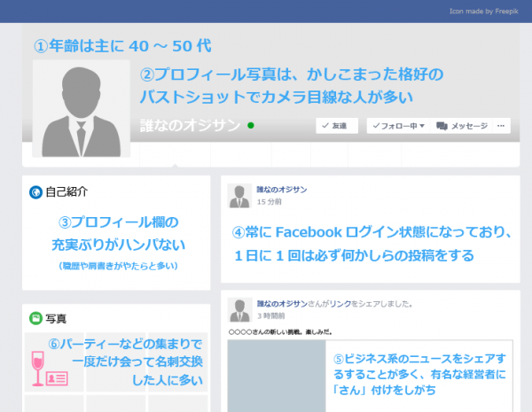
Task: Click the pink wine glass icon
Action: tap(39, 367)
